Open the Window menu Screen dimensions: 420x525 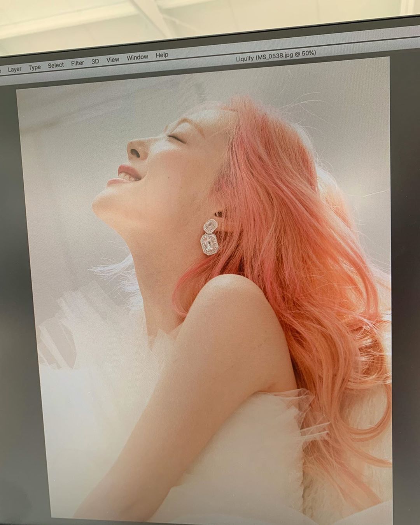click(137, 57)
